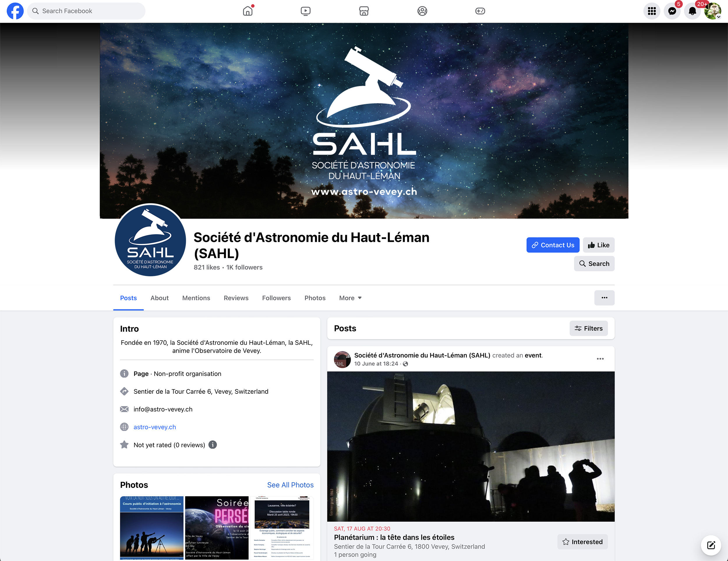Click the Facebook logo icon
The height and width of the screenshot is (561, 728).
click(15, 11)
